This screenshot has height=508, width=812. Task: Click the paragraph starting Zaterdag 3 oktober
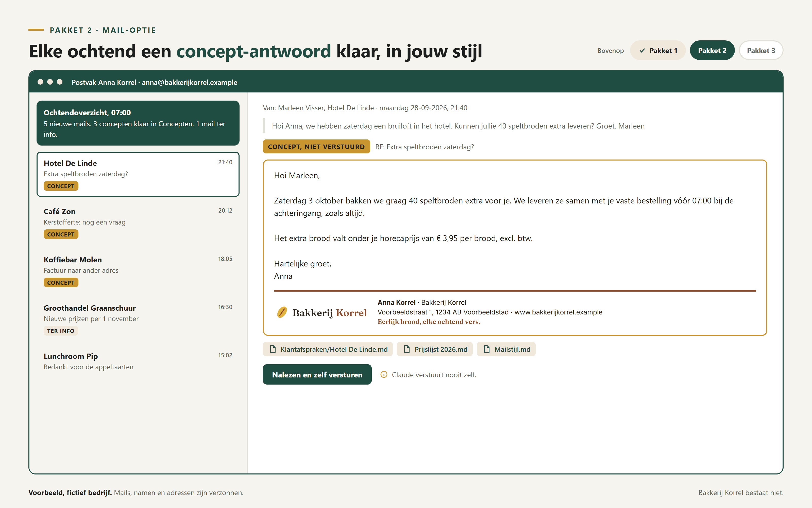pyautogui.click(x=504, y=207)
